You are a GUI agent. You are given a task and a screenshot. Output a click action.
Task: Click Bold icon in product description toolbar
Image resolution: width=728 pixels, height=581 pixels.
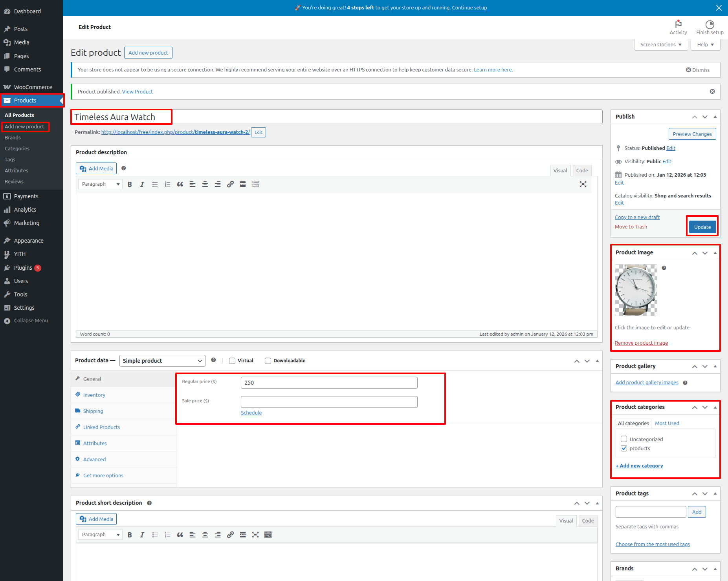[x=130, y=184]
